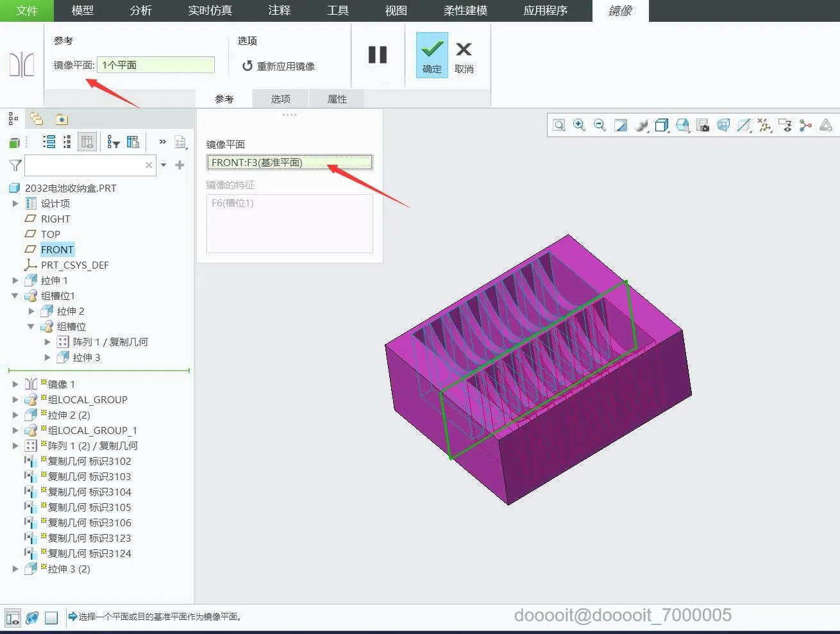Collapse the 组槽位1 tree node
This screenshot has height=634, width=840.
15,296
